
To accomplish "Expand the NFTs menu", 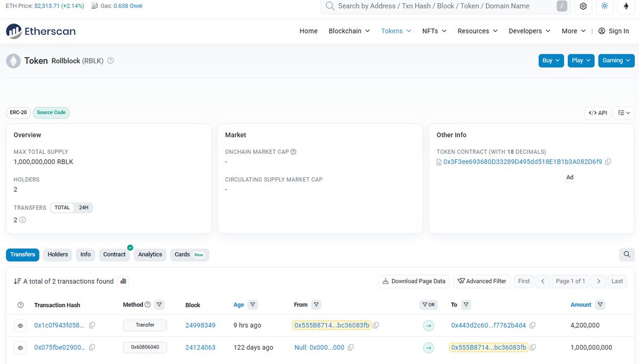I will (x=435, y=31).
